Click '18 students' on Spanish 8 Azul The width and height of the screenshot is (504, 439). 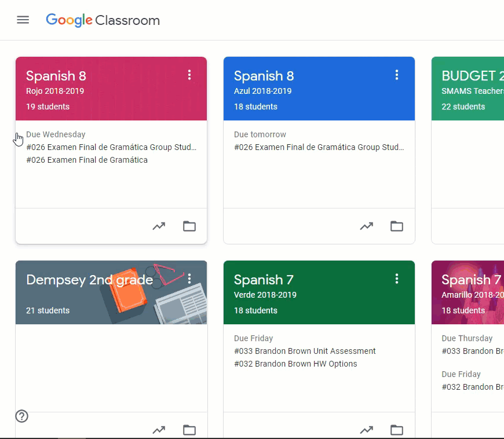255,107
